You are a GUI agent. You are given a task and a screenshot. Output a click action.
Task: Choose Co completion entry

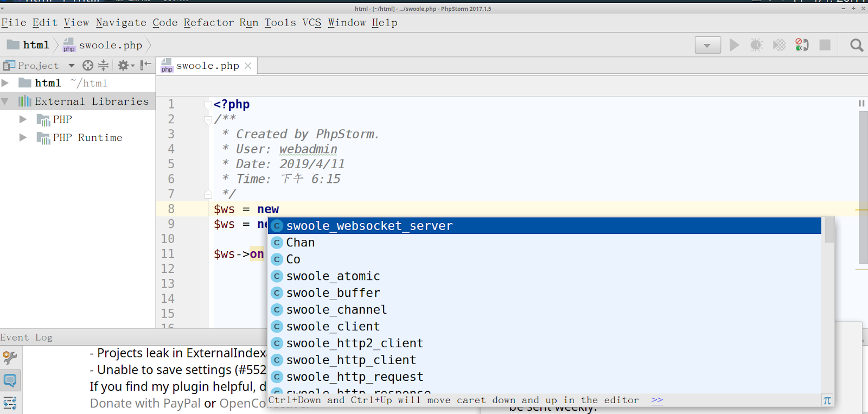pyautogui.click(x=545, y=259)
